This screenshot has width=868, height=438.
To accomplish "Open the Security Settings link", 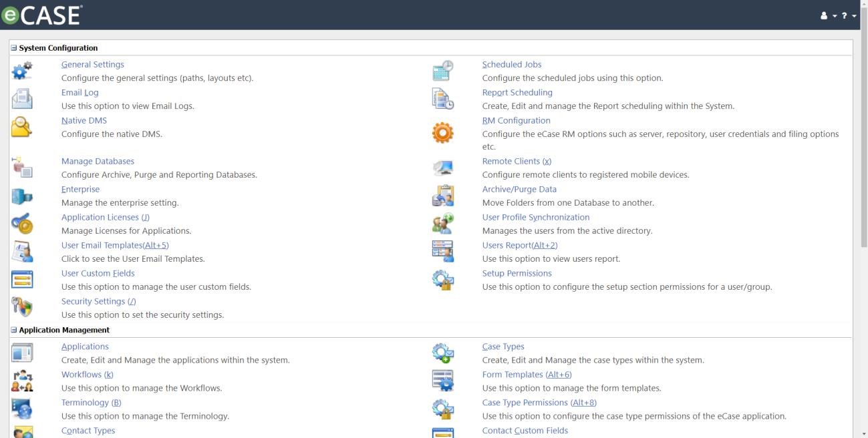I will [99, 302].
